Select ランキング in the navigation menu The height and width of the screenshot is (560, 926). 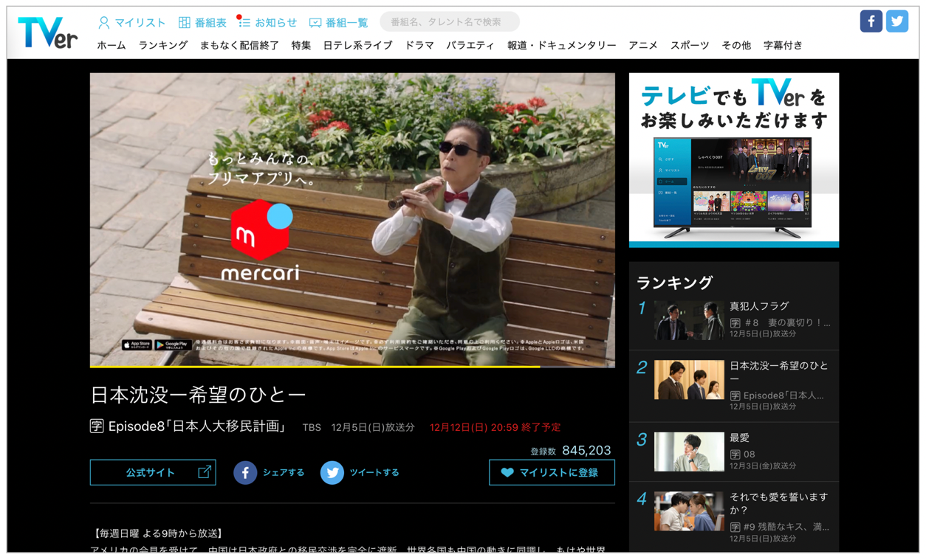tap(163, 46)
